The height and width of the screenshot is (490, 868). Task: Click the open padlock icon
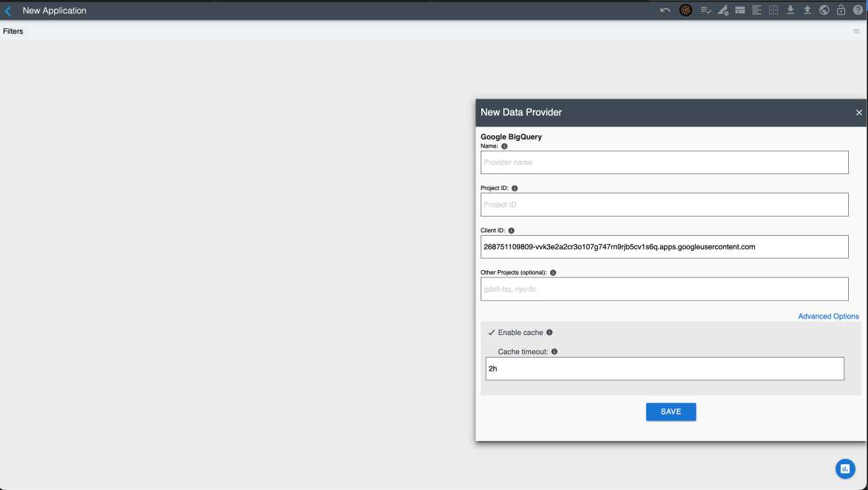(x=841, y=10)
